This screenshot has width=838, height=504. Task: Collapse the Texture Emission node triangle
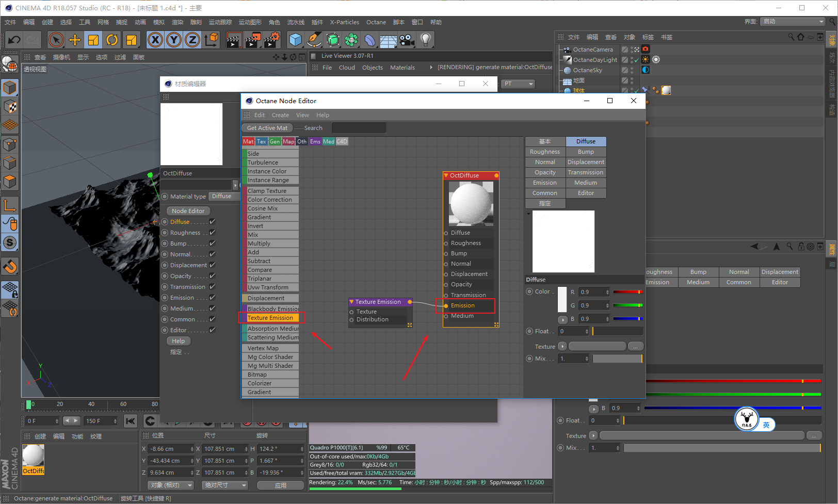(351, 302)
